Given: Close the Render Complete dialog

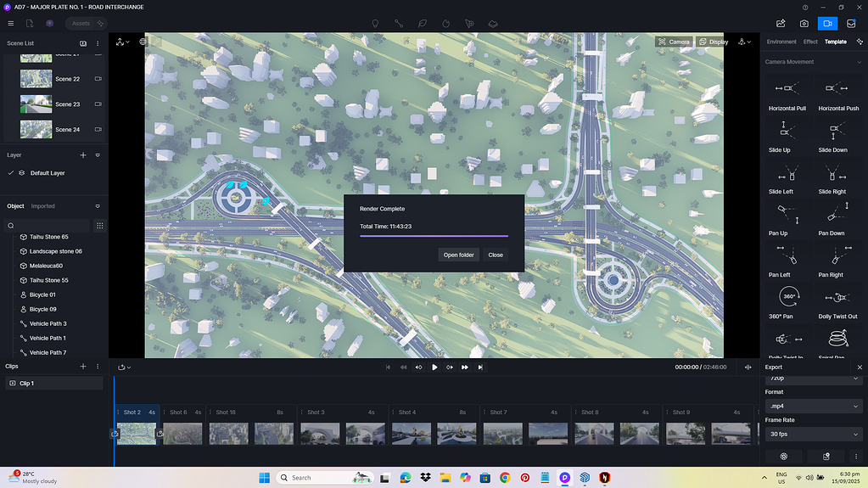Looking at the screenshot, I should pyautogui.click(x=496, y=255).
